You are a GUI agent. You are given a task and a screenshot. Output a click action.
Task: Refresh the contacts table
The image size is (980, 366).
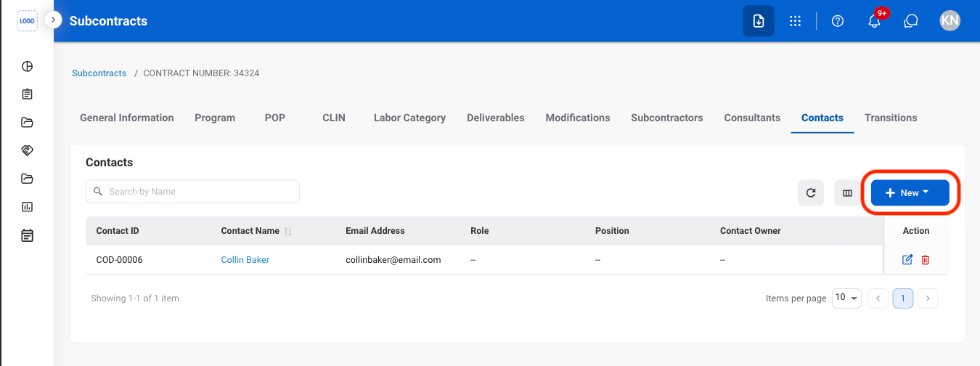tap(811, 193)
